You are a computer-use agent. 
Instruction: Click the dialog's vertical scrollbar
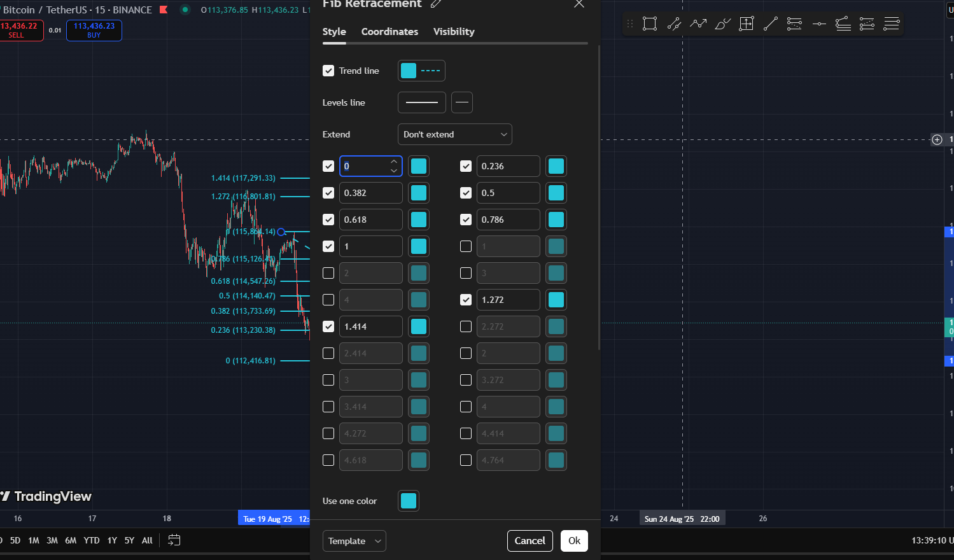click(599, 197)
